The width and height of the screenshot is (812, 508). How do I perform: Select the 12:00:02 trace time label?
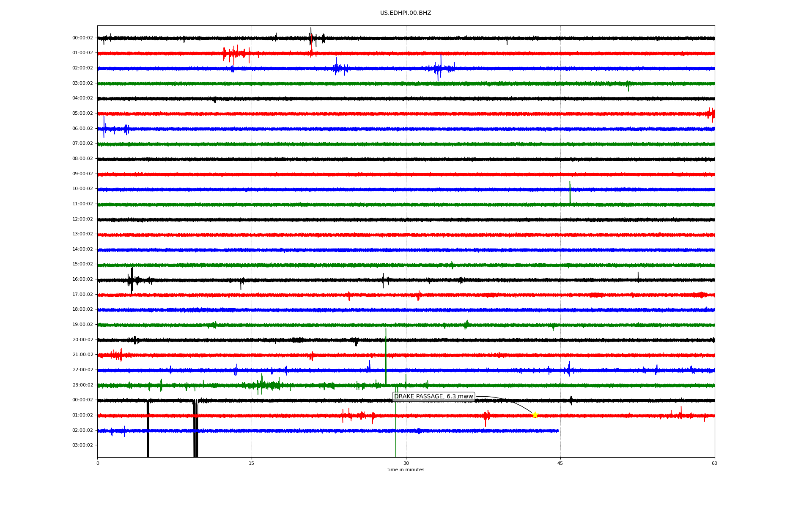pyautogui.click(x=82, y=219)
